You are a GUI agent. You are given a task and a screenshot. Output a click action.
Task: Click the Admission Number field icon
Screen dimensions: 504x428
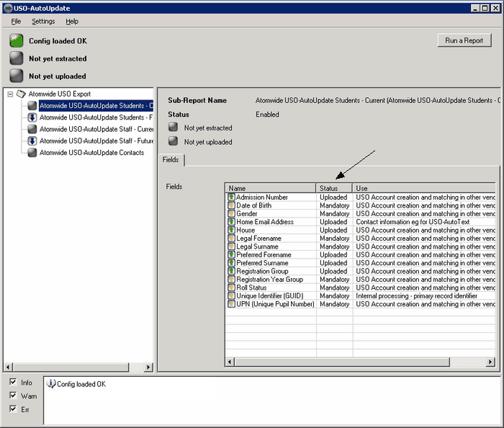pyautogui.click(x=231, y=197)
